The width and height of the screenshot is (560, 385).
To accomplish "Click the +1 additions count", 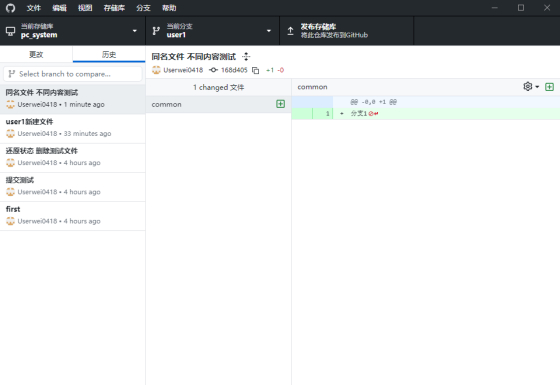I will tap(270, 70).
